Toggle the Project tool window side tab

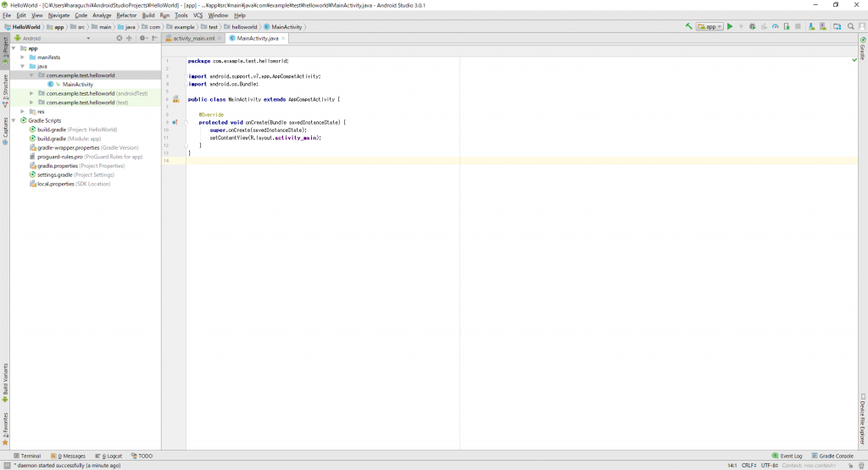5,51
